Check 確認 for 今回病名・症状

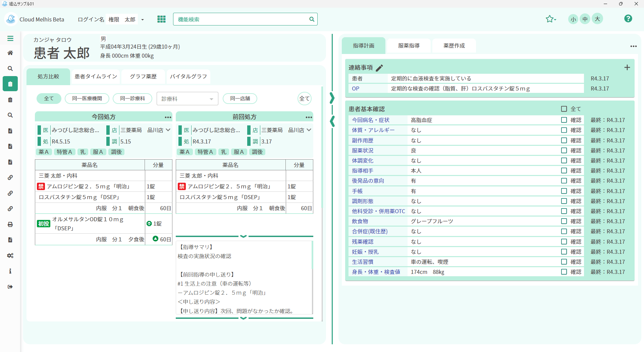564,120
